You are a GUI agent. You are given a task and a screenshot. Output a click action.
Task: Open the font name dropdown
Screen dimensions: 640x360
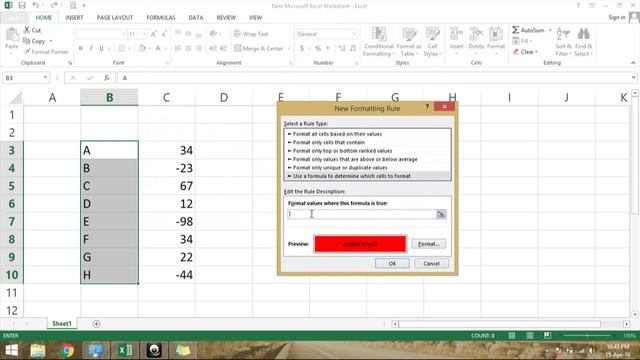[124, 34]
